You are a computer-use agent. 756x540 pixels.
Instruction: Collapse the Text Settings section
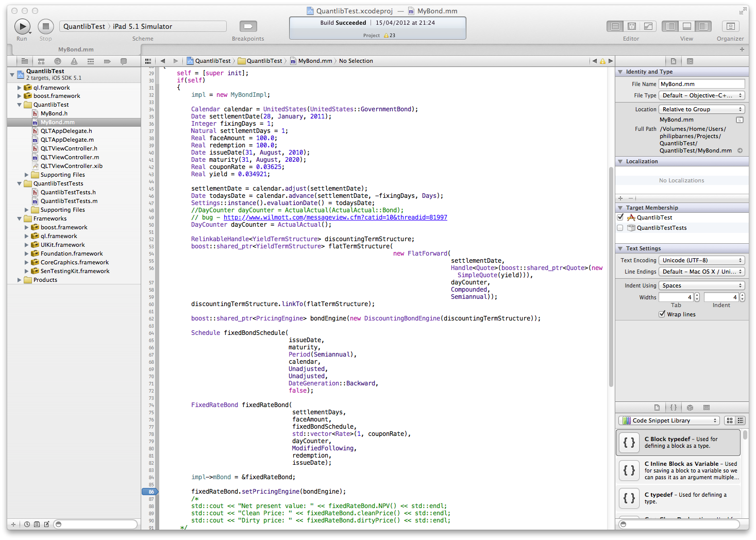(620, 248)
